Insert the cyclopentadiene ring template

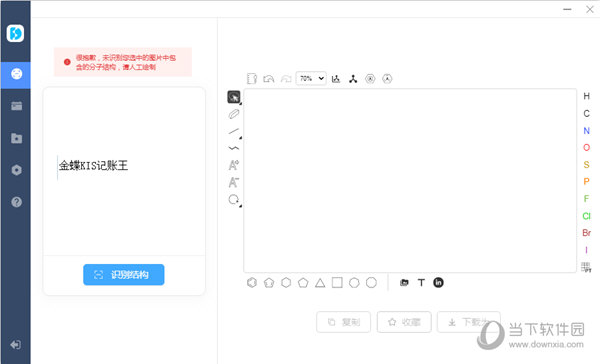click(269, 282)
